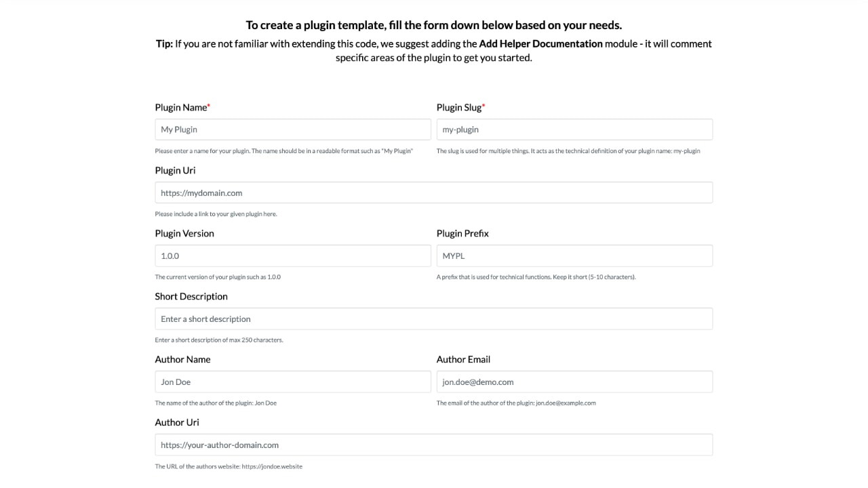Click the "Author Email" label
The width and height of the screenshot is (868, 488).
tap(463, 359)
